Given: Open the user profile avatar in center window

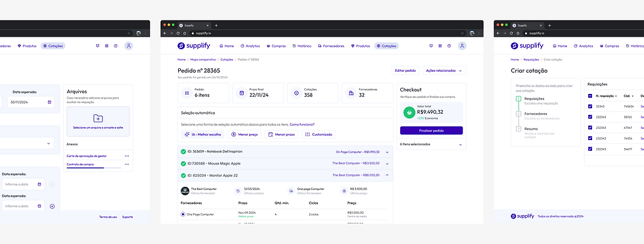Looking at the screenshot, I should (462, 46).
